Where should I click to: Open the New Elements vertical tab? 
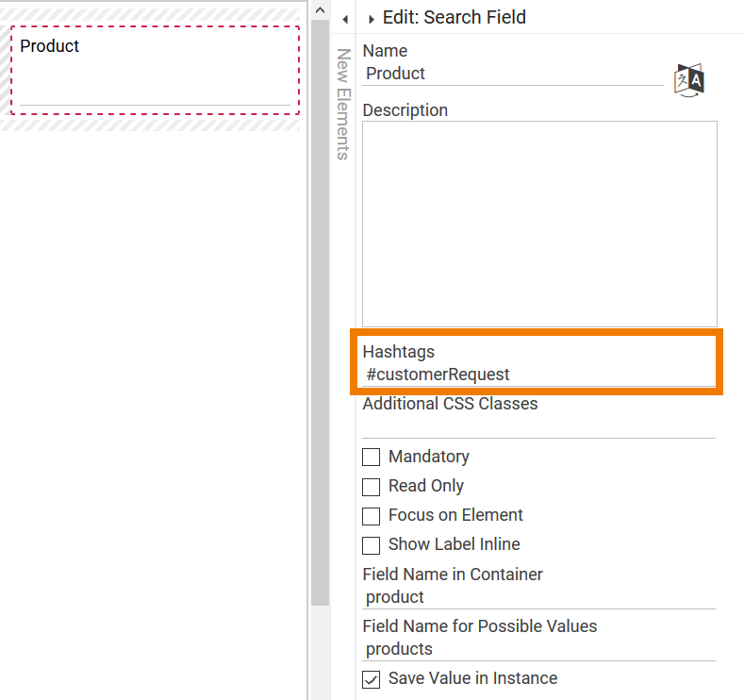343,104
